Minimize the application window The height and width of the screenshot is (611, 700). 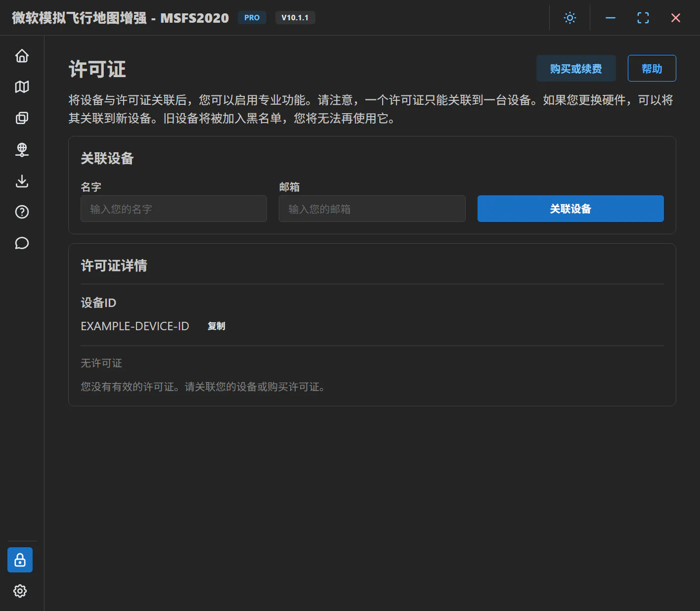pyautogui.click(x=611, y=18)
